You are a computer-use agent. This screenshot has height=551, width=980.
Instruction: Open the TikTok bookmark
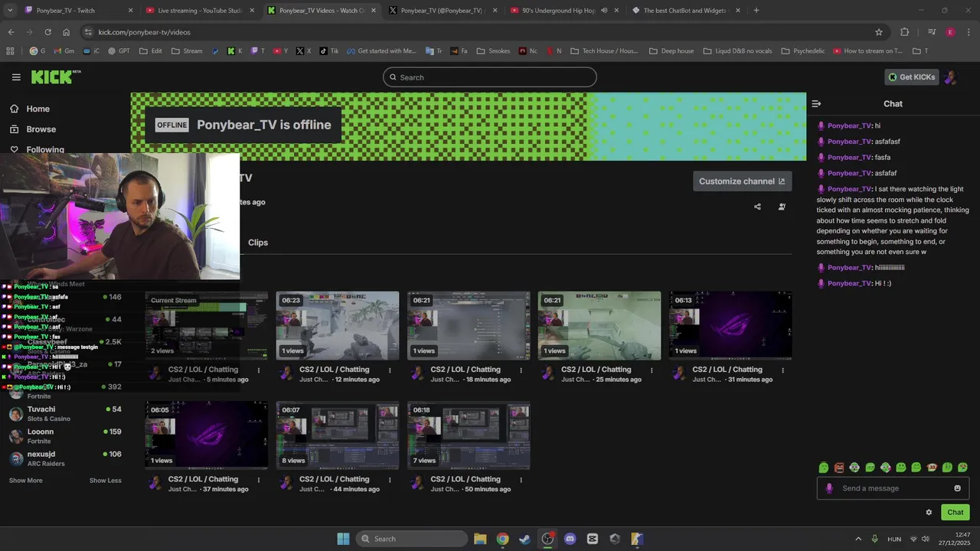[x=329, y=51]
